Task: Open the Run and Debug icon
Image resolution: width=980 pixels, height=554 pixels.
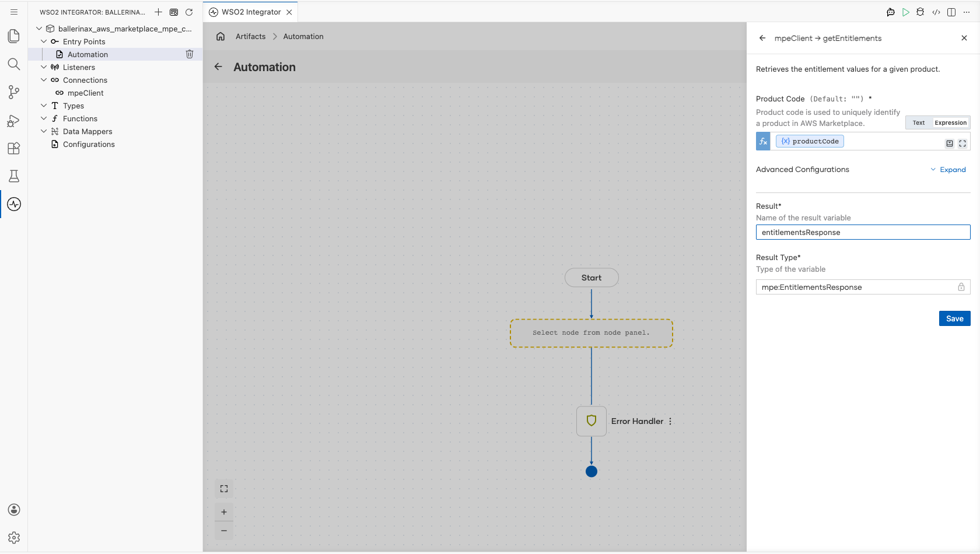Action: pos(14,120)
